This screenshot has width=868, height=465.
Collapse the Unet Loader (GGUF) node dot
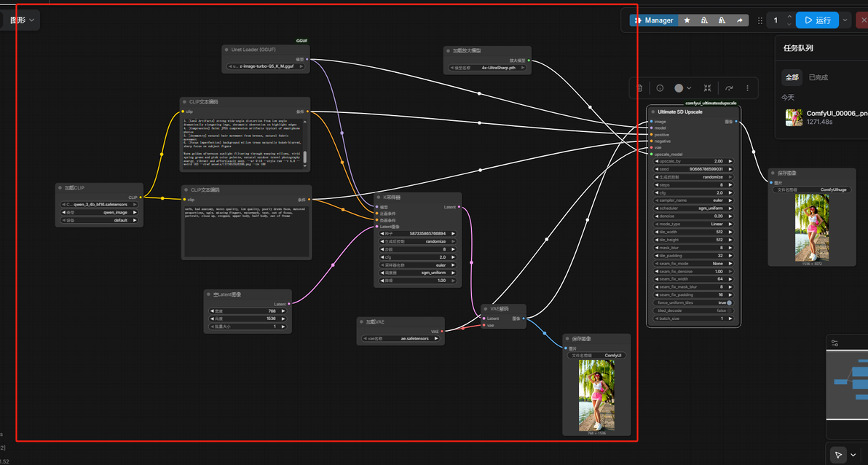tap(226, 50)
